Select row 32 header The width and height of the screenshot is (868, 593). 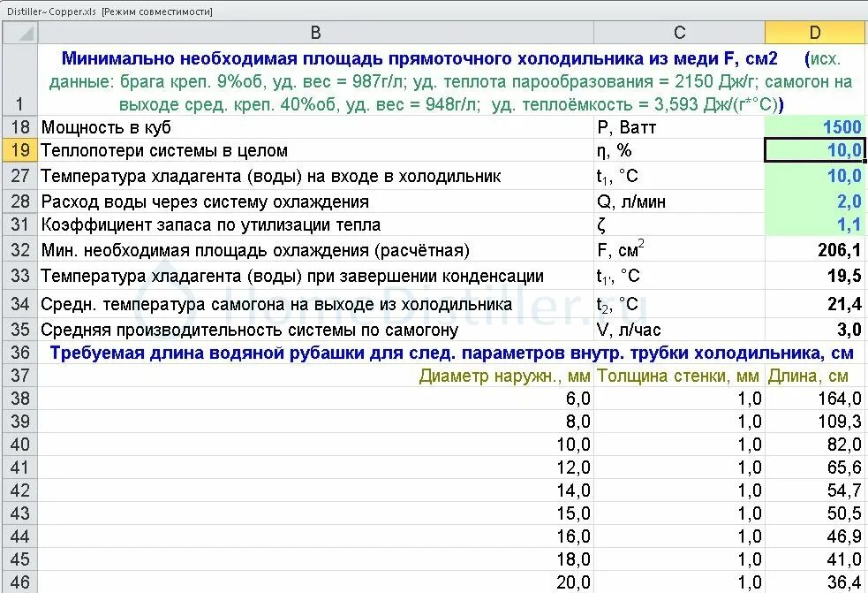(20, 250)
